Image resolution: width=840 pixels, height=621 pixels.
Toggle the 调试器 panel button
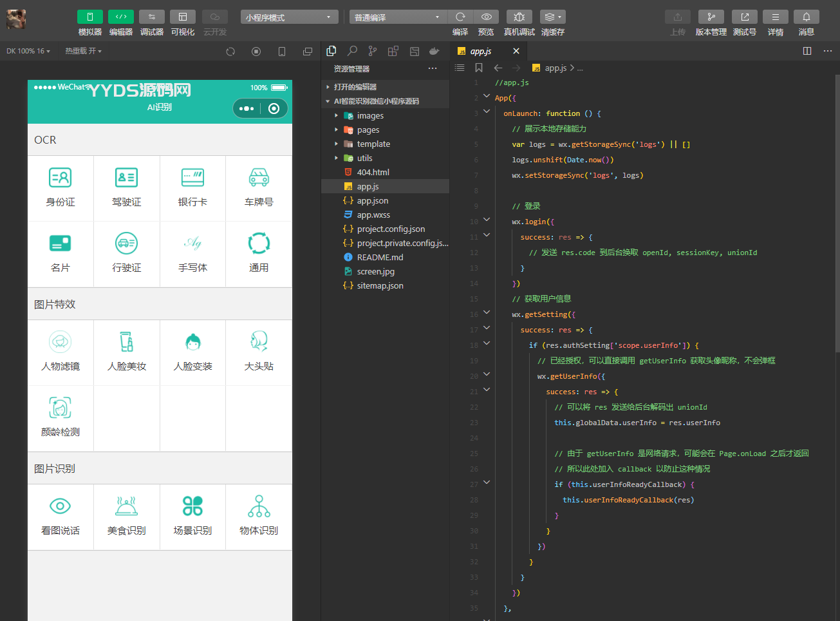tap(152, 17)
